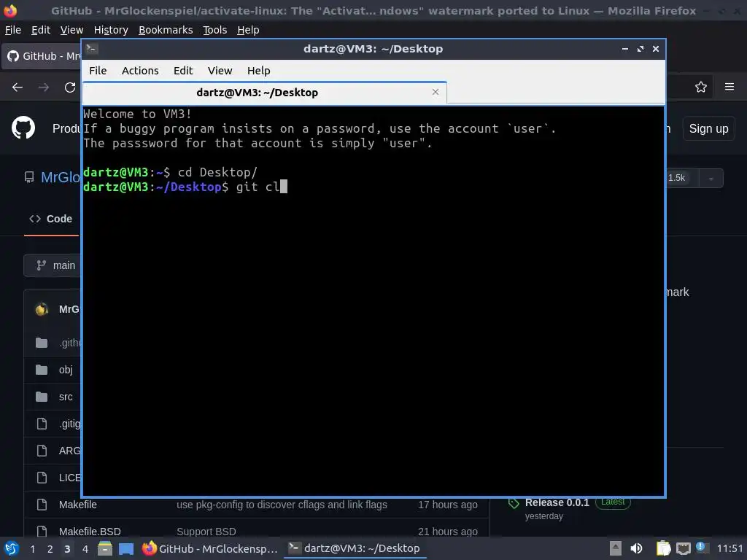The height and width of the screenshot is (560, 747).
Task: Click the removable media tray icon
Action: pyautogui.click(x=615, y=548)
